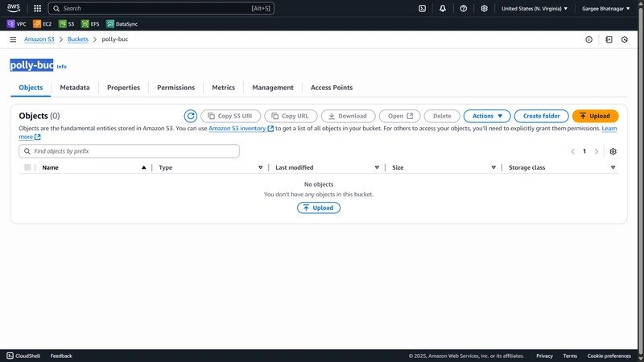Switch to the Metadata tab
Screen dimensions: 644x362
[75, 88]
